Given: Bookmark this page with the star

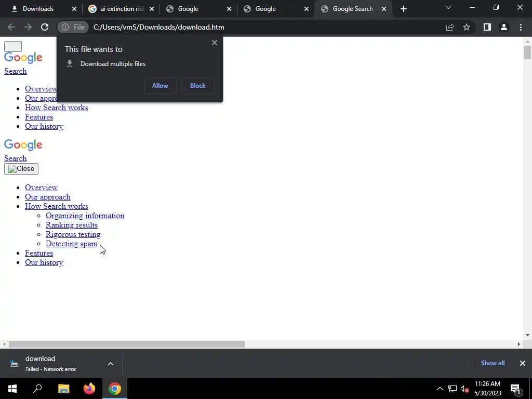Looking at the screenshot, I should [467, 27].
